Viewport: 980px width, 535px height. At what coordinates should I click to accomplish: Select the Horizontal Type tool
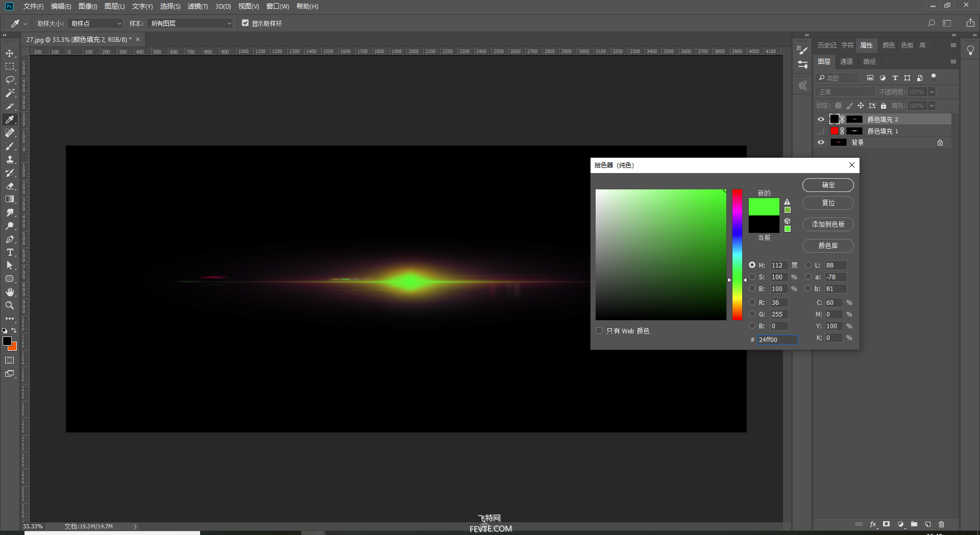click(10, 252)
